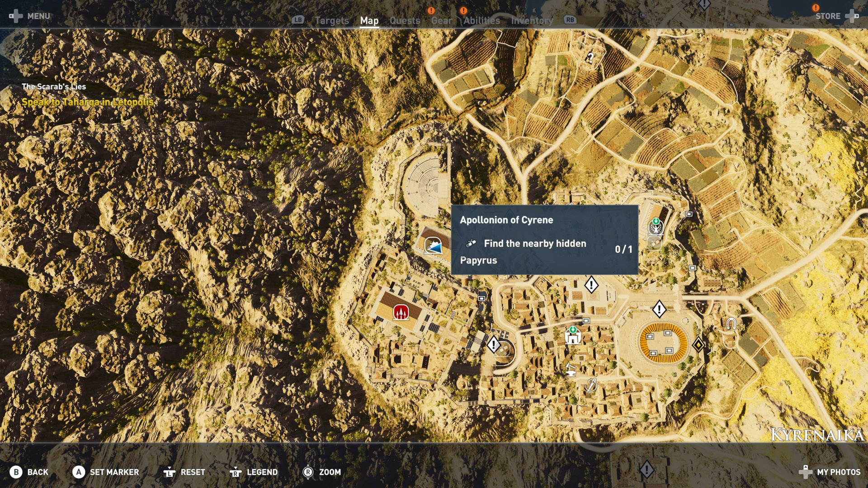Select the red military fort spears icon
The height and width of the screenshot is (488, 868).
point(401,312)
